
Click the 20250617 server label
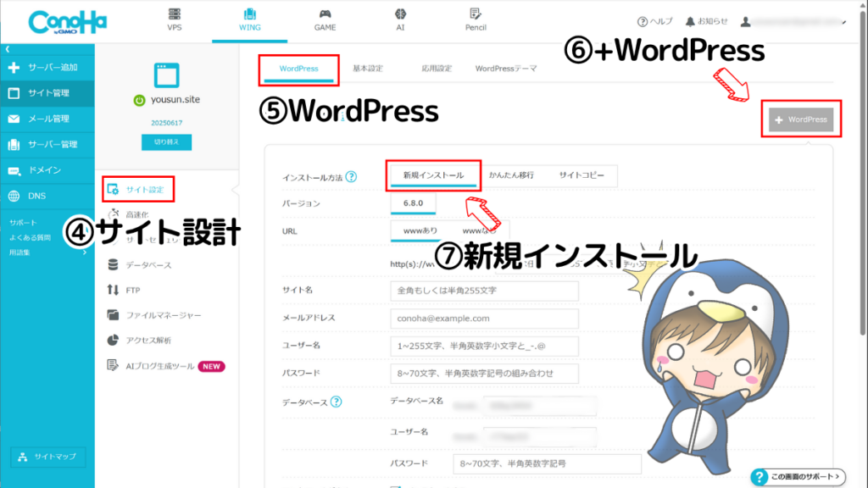pyautogui.click(x=167, y=123)
